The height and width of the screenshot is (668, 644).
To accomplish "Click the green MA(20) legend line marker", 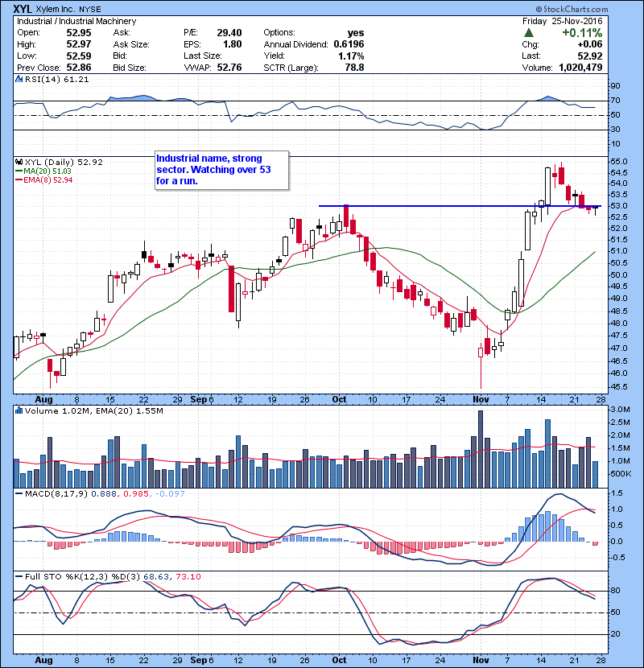I will point(19,171).
